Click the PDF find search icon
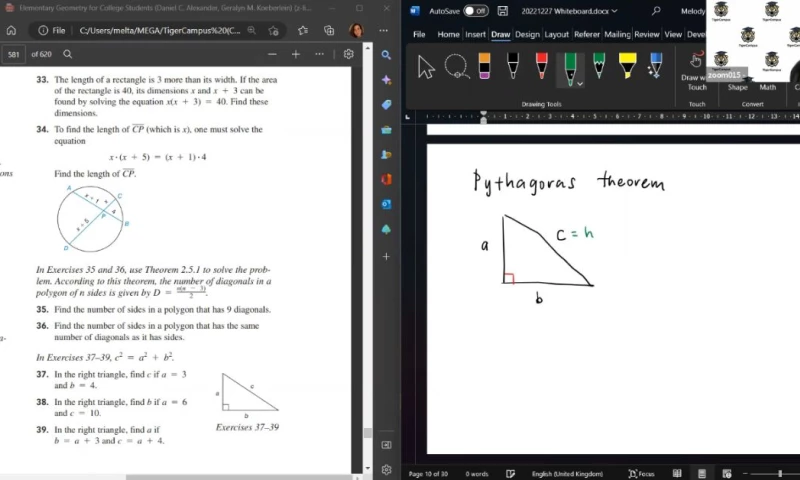800x480 pixels. 67,54
